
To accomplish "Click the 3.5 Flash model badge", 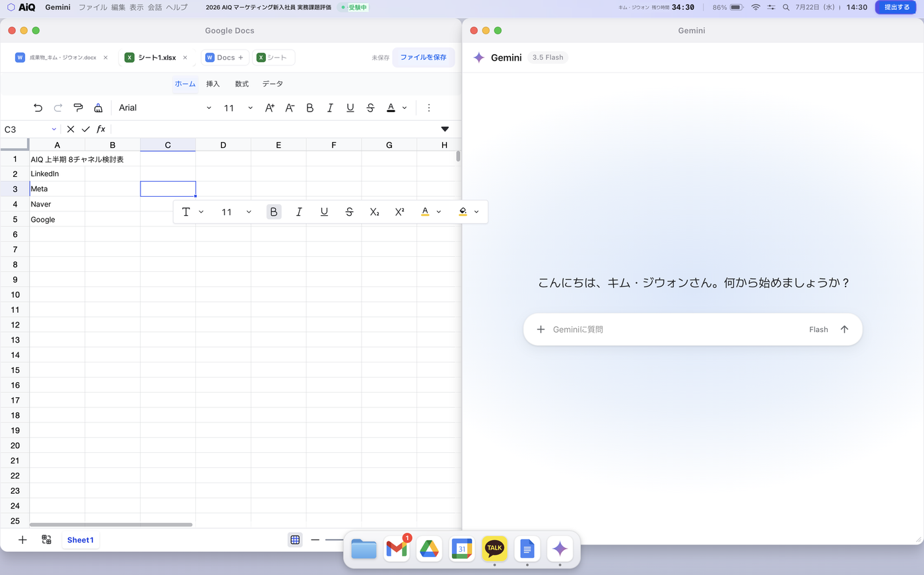I will pos(548,57).
